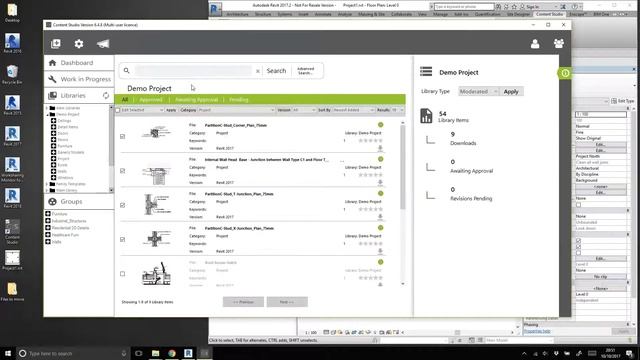Collapse the Demo Project library folder
The image size is (640, 360).
click(48, 115)
